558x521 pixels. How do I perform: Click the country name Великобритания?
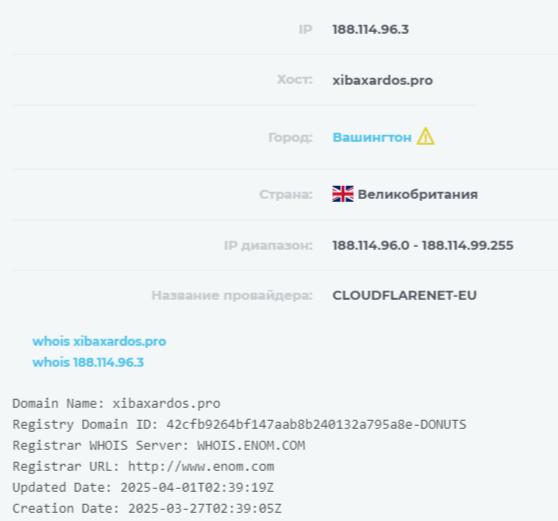coord(418,194)
